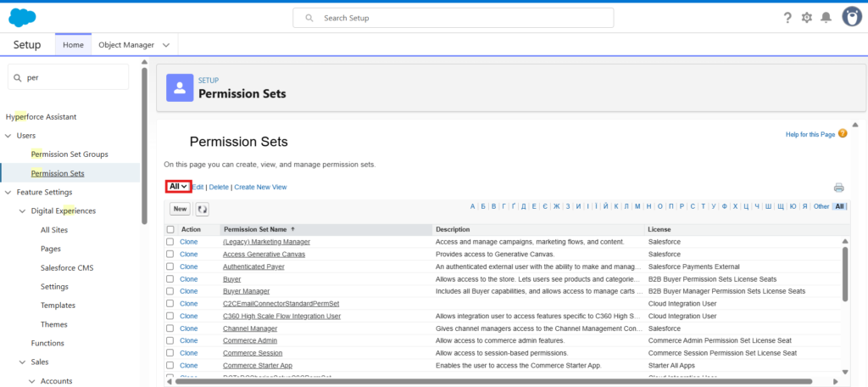Click the magnifier icon in Quick Find box
Screen dimensions: 868x387
pos(18,78)
